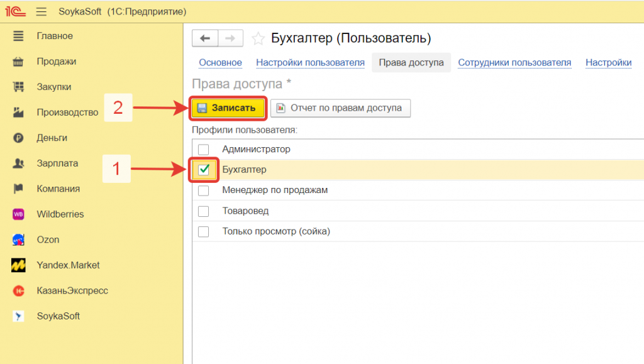Viewport: 644px width, 364px height.
Task: Open the Настройки пользователя tab
Action: (310, 63)
